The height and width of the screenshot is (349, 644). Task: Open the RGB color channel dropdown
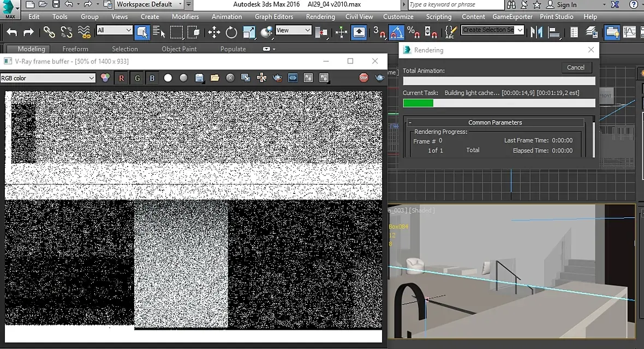point(48,78)
